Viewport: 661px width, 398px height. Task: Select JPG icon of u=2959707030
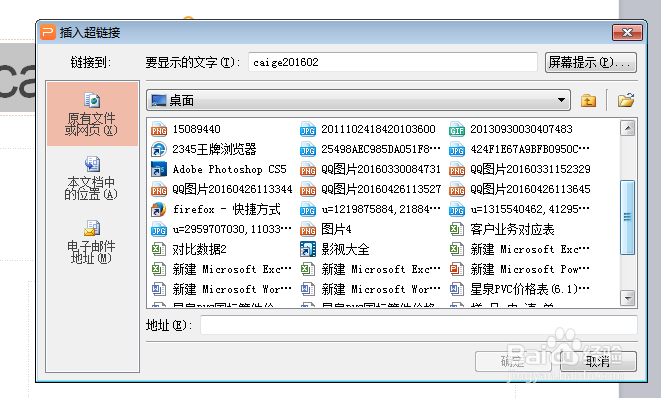[x=159, y=229]
